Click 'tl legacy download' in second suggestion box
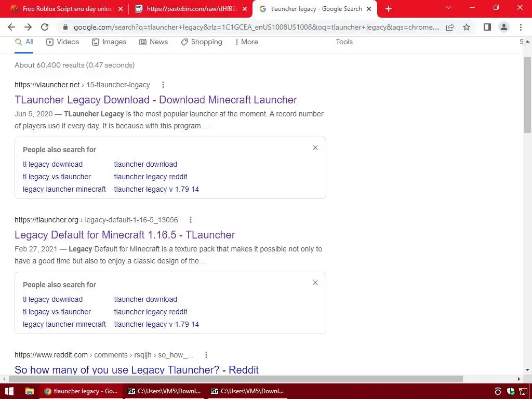Image resolution: width=532 pixels, height=399 pixels. [52, 299]
